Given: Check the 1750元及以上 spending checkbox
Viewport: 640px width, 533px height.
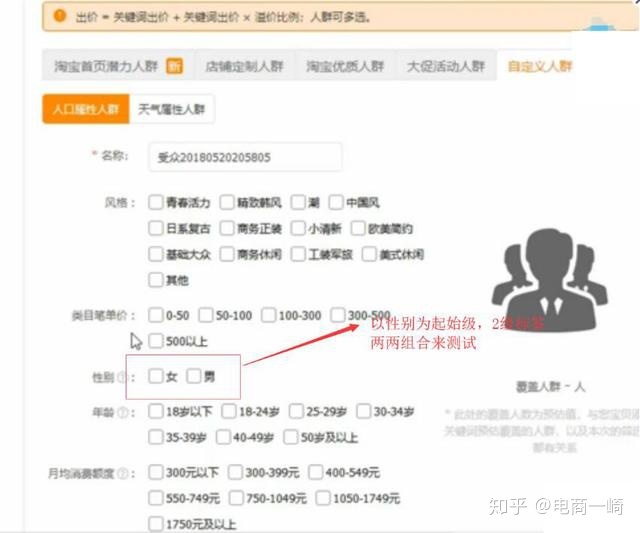Looking at the screenshot, I should 156,524.
